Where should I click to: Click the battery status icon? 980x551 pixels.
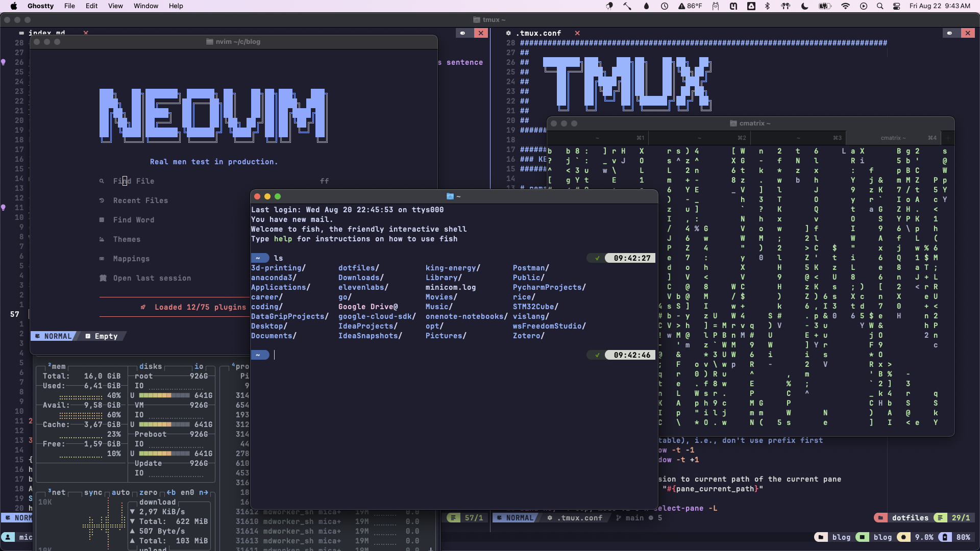tap(825, 6)
